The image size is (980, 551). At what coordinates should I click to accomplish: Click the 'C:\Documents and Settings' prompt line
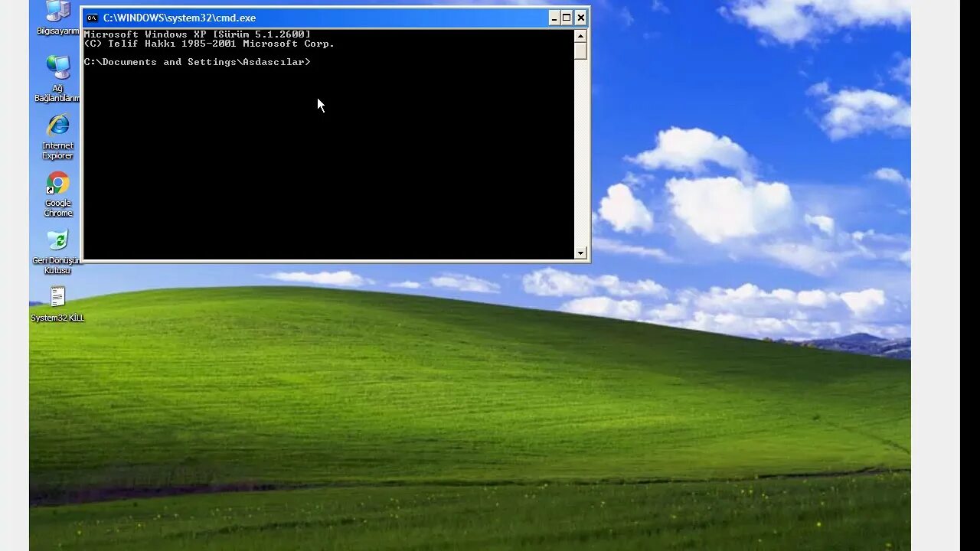[198, 62]
